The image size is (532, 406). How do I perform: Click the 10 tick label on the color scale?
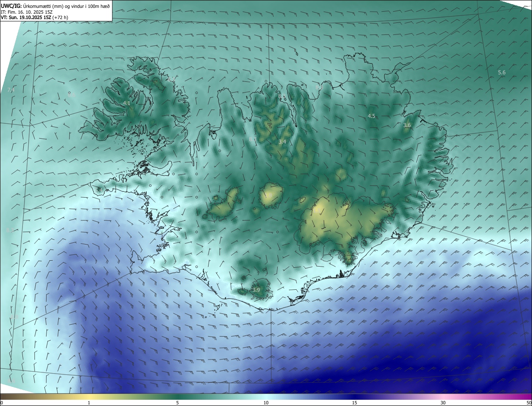tap(266, 403)
